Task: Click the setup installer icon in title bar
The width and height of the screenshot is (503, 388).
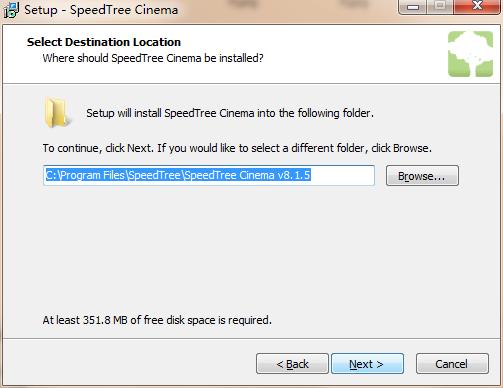Action: (x=11, y=10)
